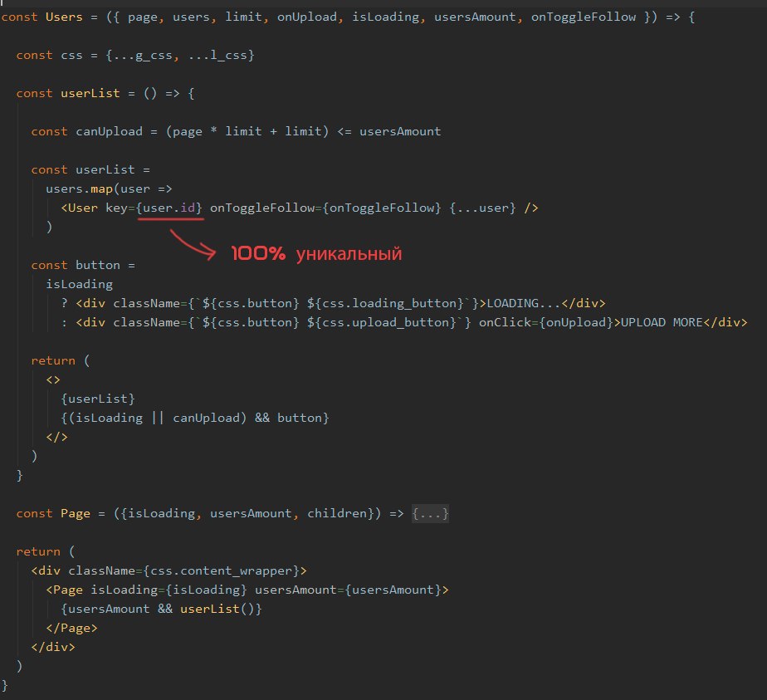Image resolution: width=767 pixels, height=700 pixels.
Task: Click 'UPLOAD MORE' text inside the div
Action: pyautogui.click(x=662, y=322)
